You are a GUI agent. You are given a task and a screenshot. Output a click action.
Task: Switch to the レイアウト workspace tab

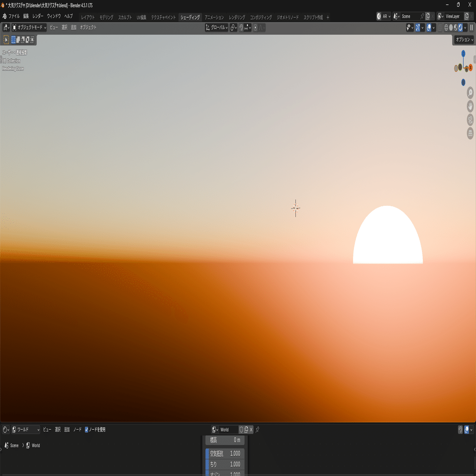88,17
